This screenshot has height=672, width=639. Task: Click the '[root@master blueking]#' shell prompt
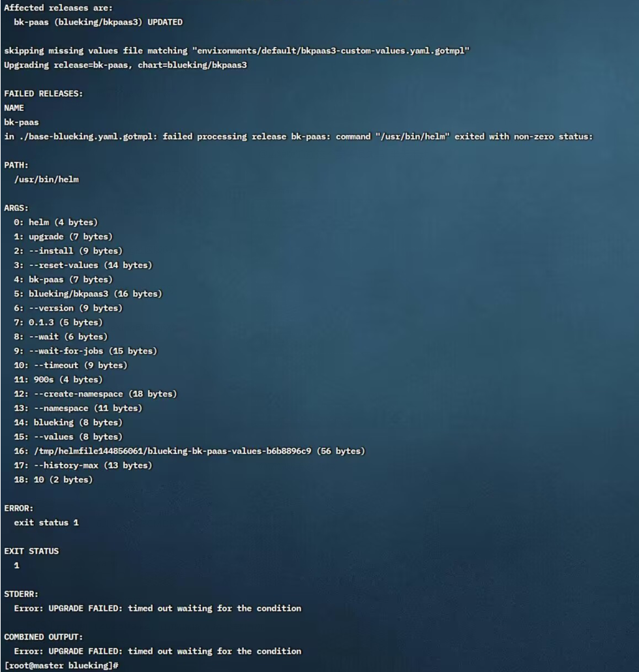pos(61,665)
